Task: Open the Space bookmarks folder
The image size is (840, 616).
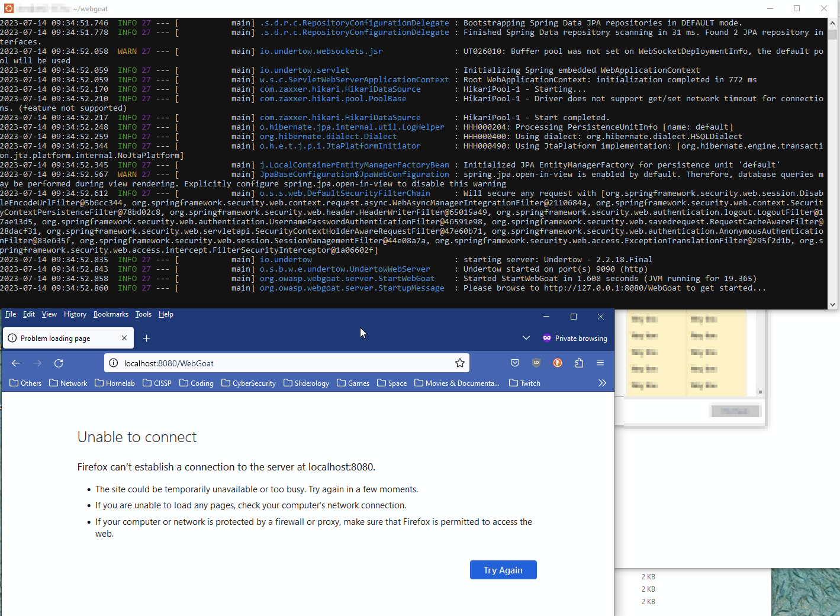Action: 392,383
